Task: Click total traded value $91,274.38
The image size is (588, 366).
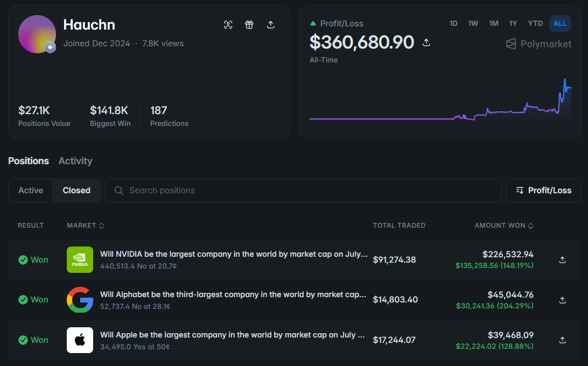Action: click(394, 260)
